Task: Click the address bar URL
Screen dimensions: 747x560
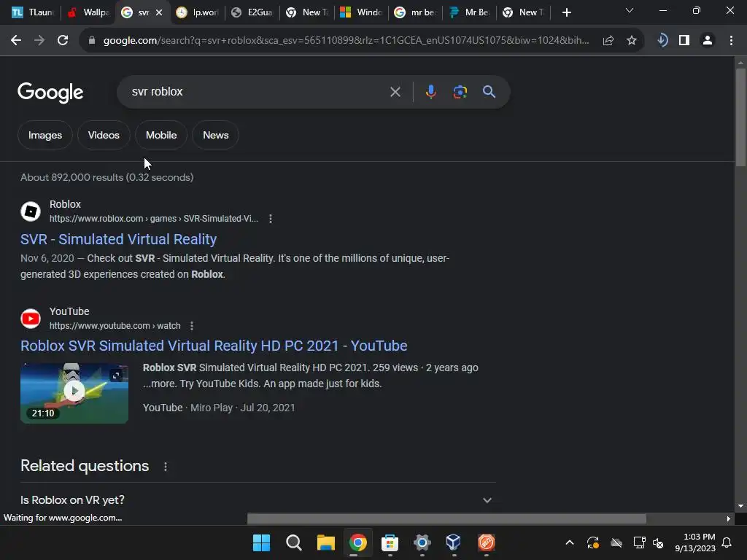Action: (346, 41)
